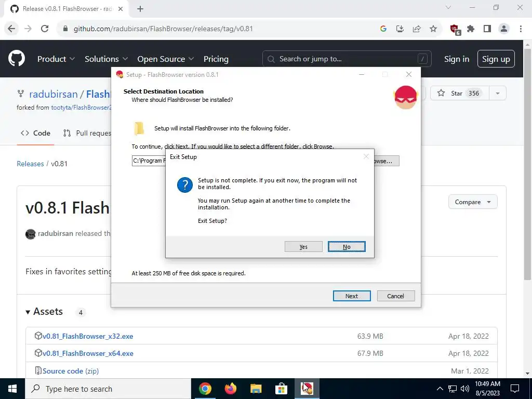Click the address bar URL
This screenshot has width=532, height=399.
[x=163, y=29]
